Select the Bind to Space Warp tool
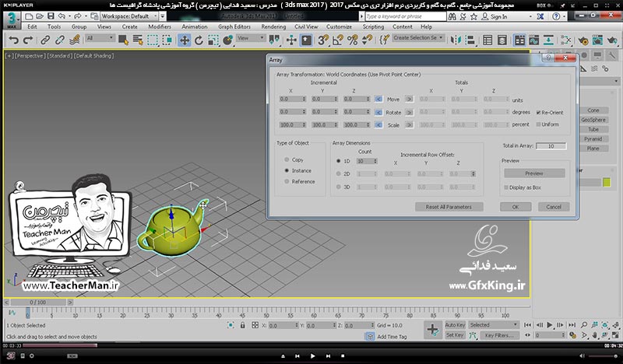623x364 pixels. (x=74, y=40)
